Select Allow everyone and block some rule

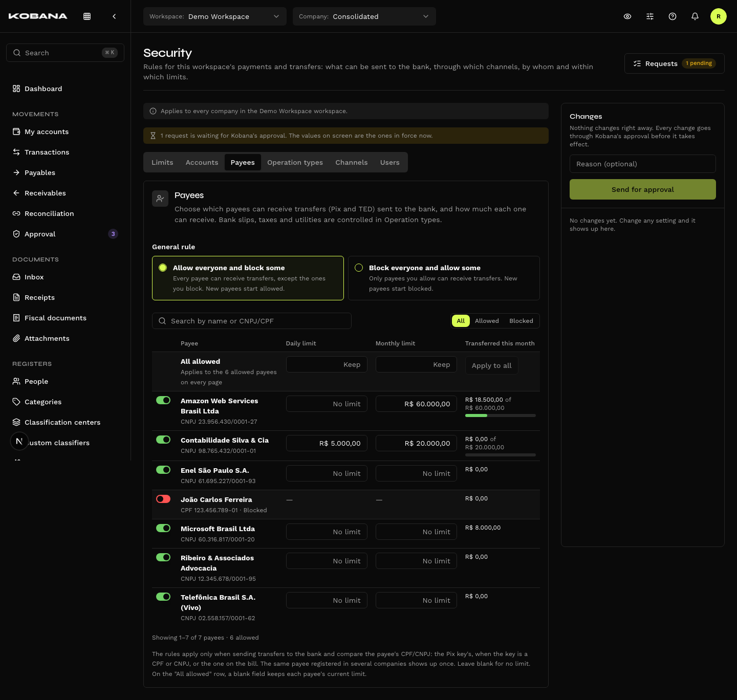pos(248,278)
